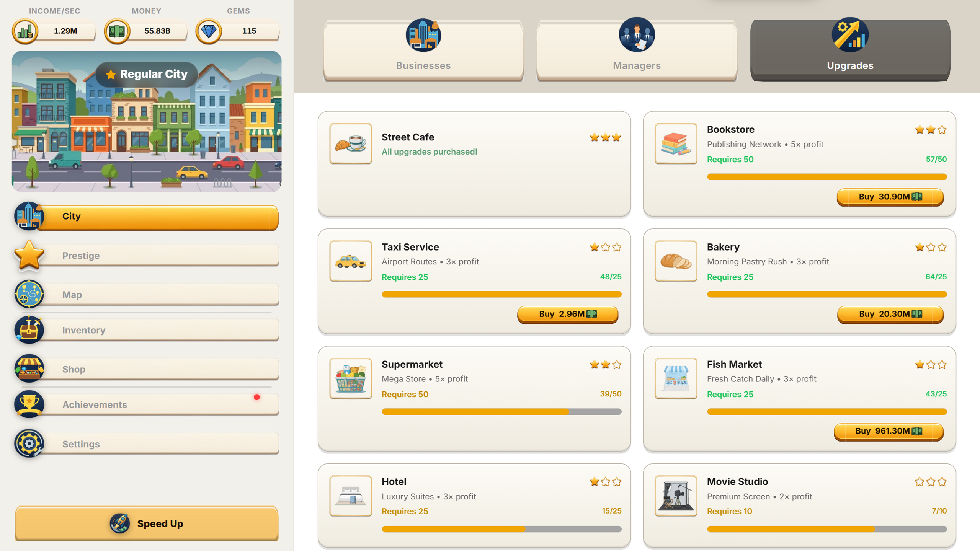Image resolution: width=980 pixels, height=551 pixels.
Task: Click the Prestige star icon
Action: point(29,255)
